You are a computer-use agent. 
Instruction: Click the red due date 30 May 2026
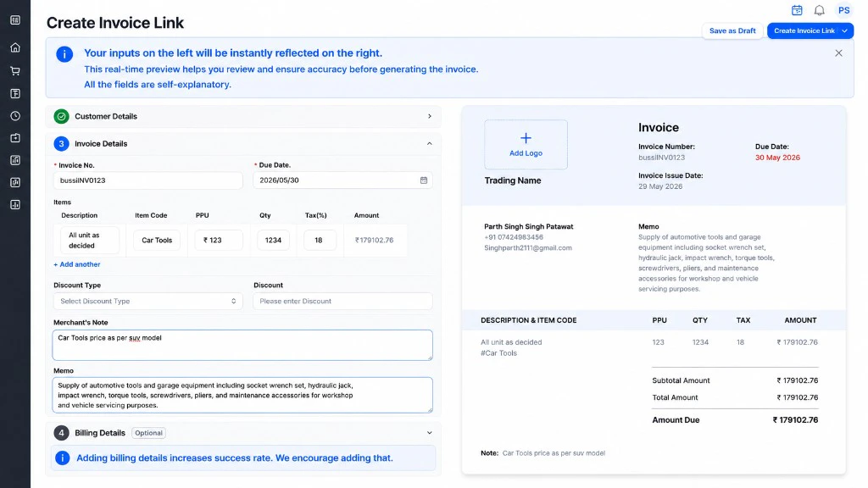point(777,158)
